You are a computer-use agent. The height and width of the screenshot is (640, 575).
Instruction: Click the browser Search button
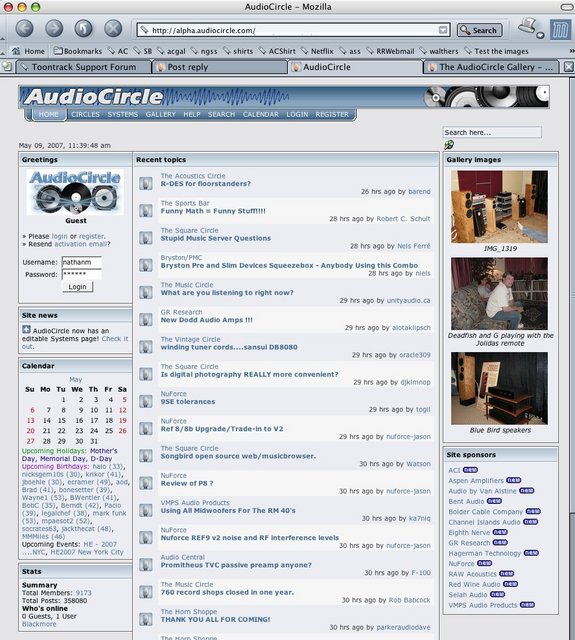point(479,30)
